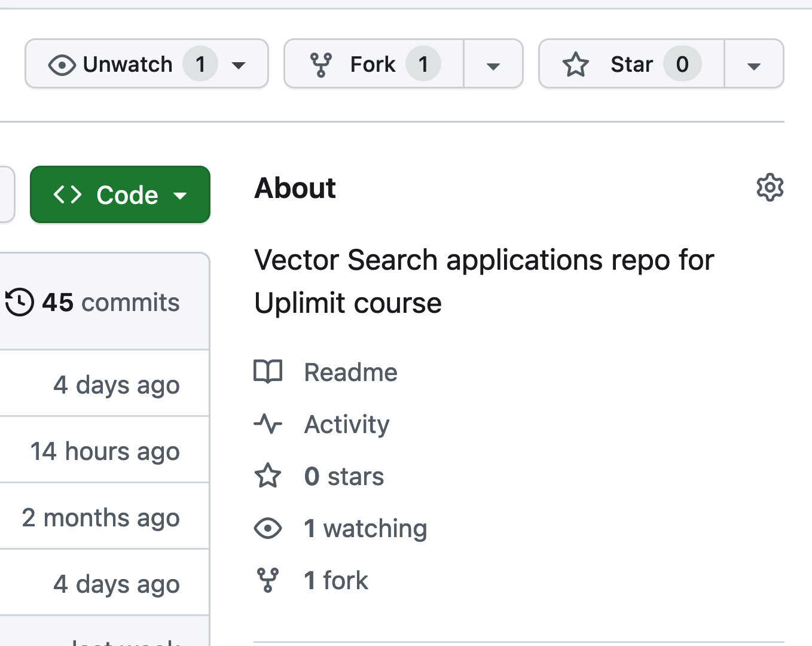Click the commits history clock icon
This screenshot has width=812, height=646.
tap(19, 302)
